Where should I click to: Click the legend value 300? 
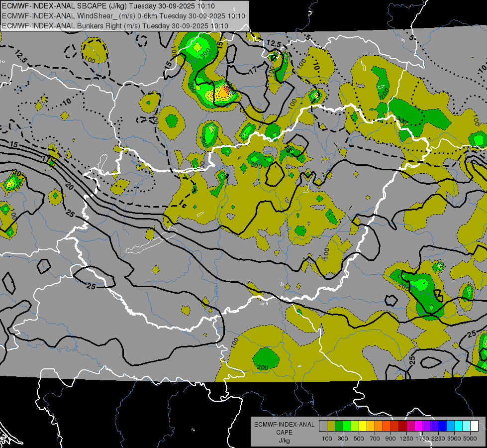(343, 439)
